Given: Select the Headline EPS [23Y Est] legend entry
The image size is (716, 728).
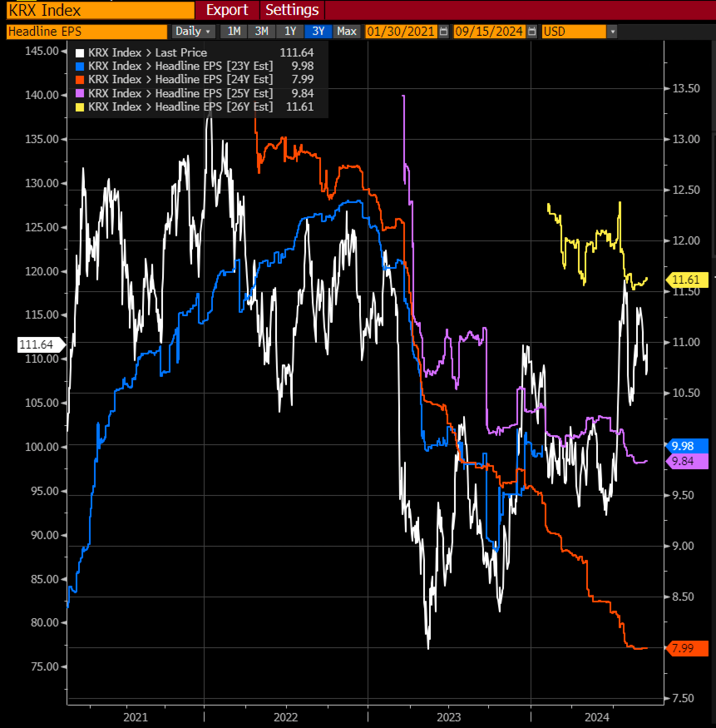Looking at the screenshot, I should coord(195,66).
